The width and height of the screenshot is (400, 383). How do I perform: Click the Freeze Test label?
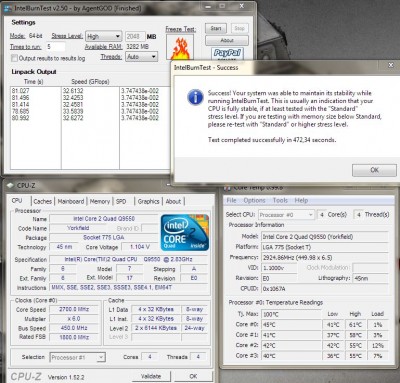tap(181, 29)
